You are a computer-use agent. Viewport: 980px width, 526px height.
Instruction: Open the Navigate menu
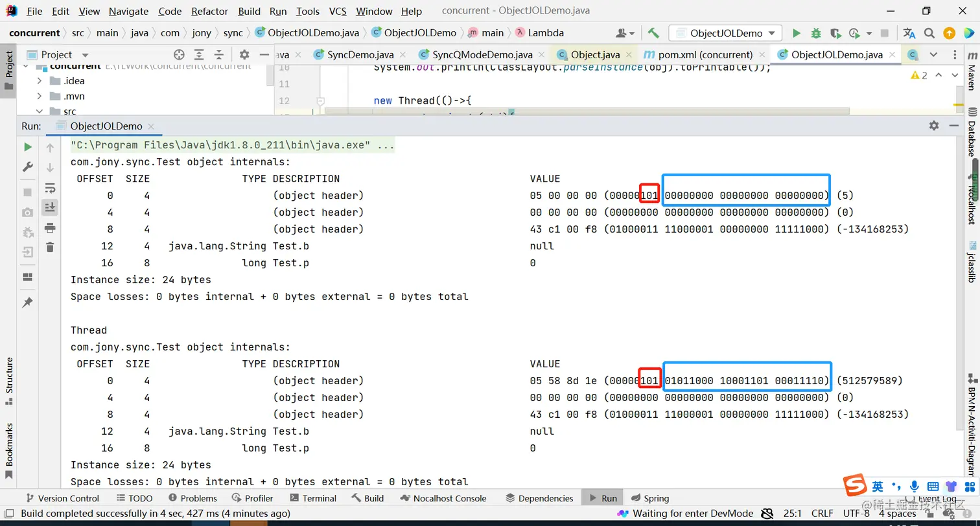click(128, 11)
